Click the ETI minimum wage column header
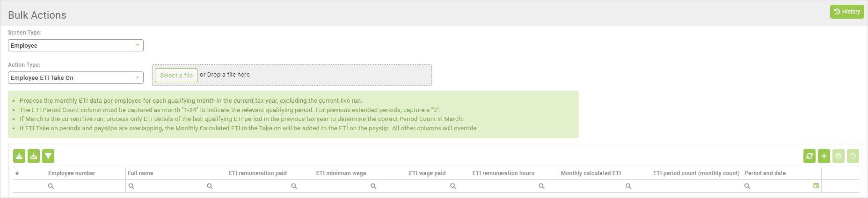 point(341,173)
